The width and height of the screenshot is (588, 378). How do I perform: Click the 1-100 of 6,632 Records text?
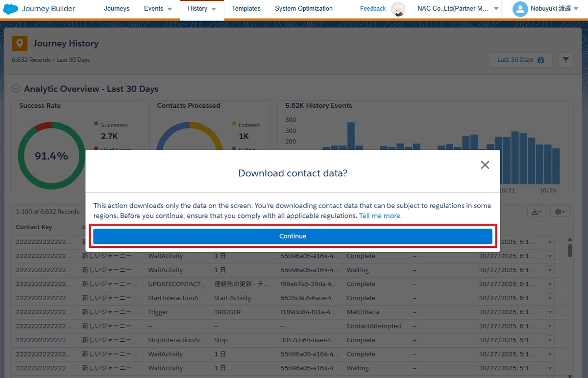(47, 212)
